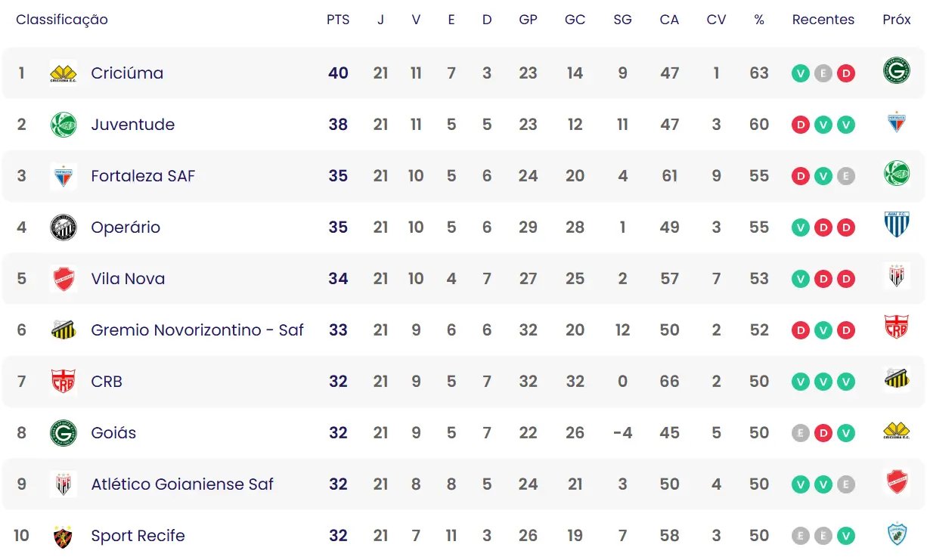Image resolution: width=927 pixels, height=560 pixels.
Task: Click the Vila Nova red shield logo
Action: click(64, 279)
